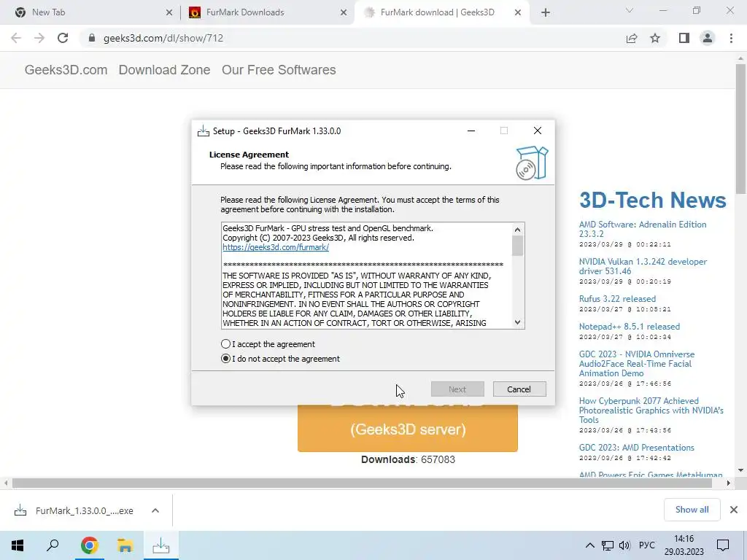This screenshot has height=560, width=747.
Task: Expand the FurMark download item chevron menu
Action: point(155,510)
